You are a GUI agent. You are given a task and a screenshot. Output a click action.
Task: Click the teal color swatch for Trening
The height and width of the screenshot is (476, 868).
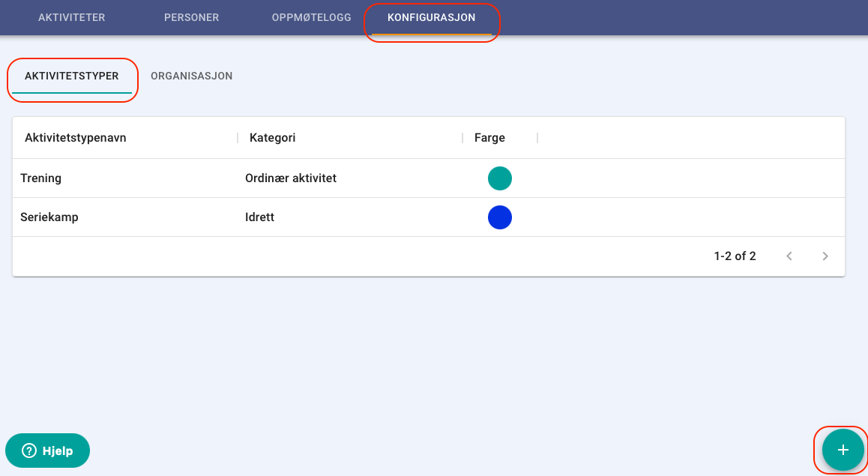(x=500, y=178)
